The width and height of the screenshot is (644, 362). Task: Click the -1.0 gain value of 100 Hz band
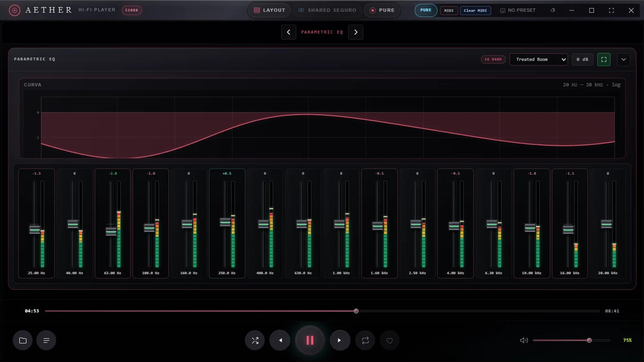point(151,174)
